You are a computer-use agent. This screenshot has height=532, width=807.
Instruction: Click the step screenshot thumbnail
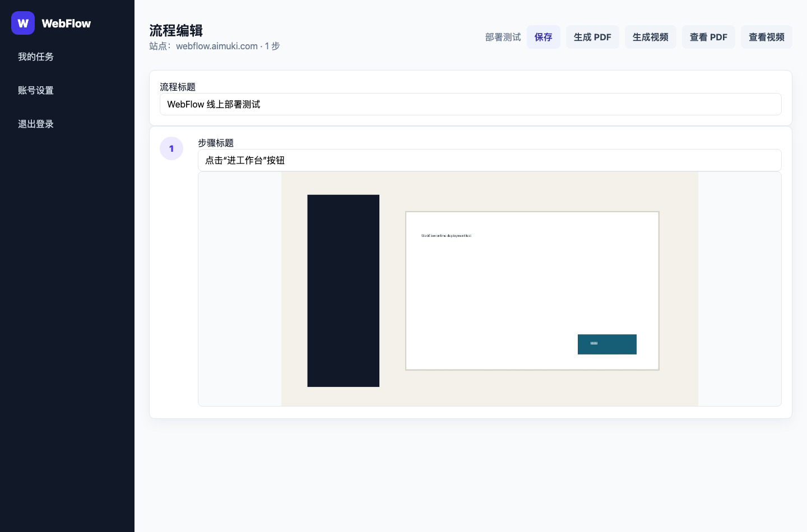pyautogui.click(x=490, y=289)
